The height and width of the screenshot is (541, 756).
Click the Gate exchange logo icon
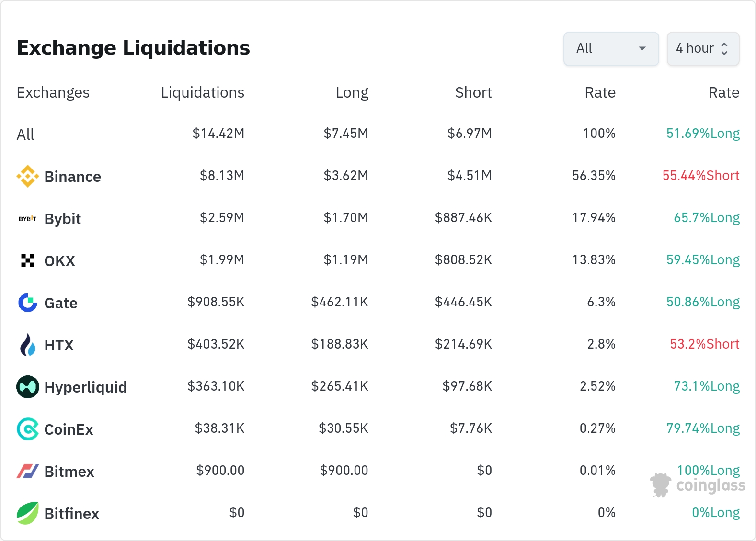pos(28,303)
